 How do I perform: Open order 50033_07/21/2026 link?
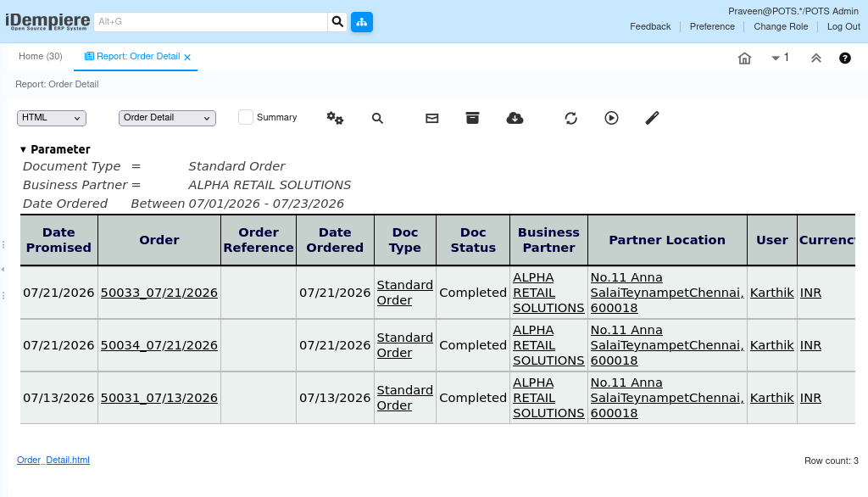(x=159, y=293)
